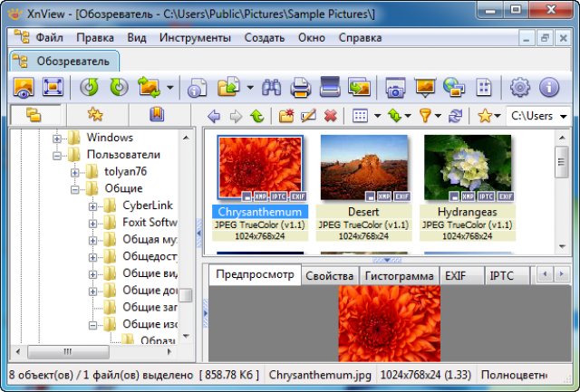Switch to the Favorites star pane tab
The height and width of the screenshot is (392, 580).
pyautogui.click(x=95, y=115)
